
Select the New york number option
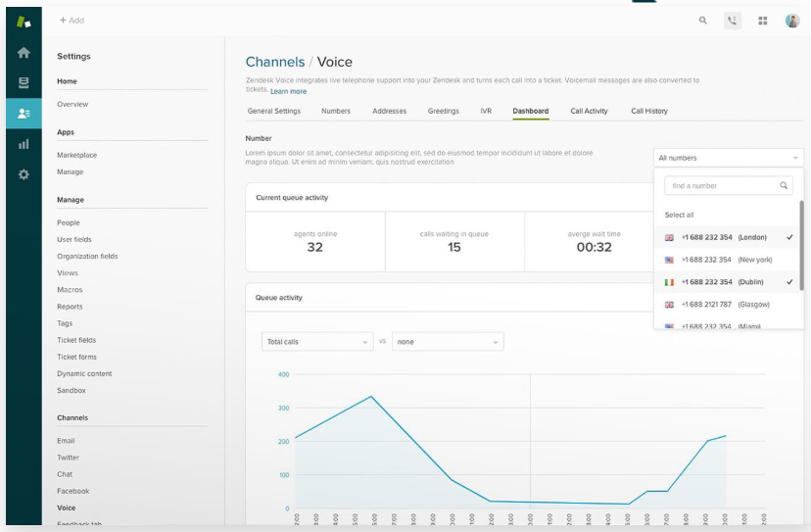[727, 260]
